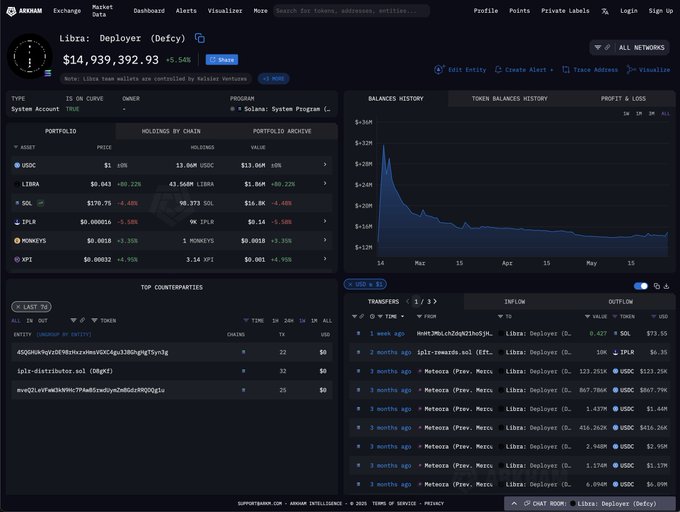Set balance chart range to 3M

coord(651,114)
